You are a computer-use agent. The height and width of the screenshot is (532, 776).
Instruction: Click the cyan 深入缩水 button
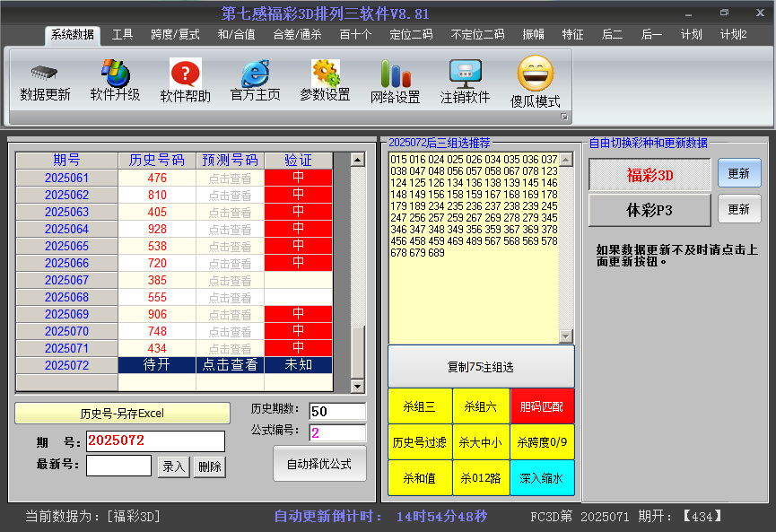542,478
